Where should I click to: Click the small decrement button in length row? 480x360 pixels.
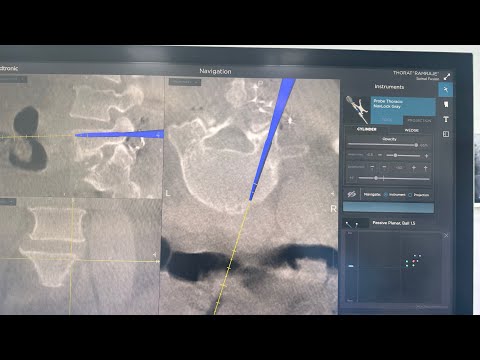[384, 167]
